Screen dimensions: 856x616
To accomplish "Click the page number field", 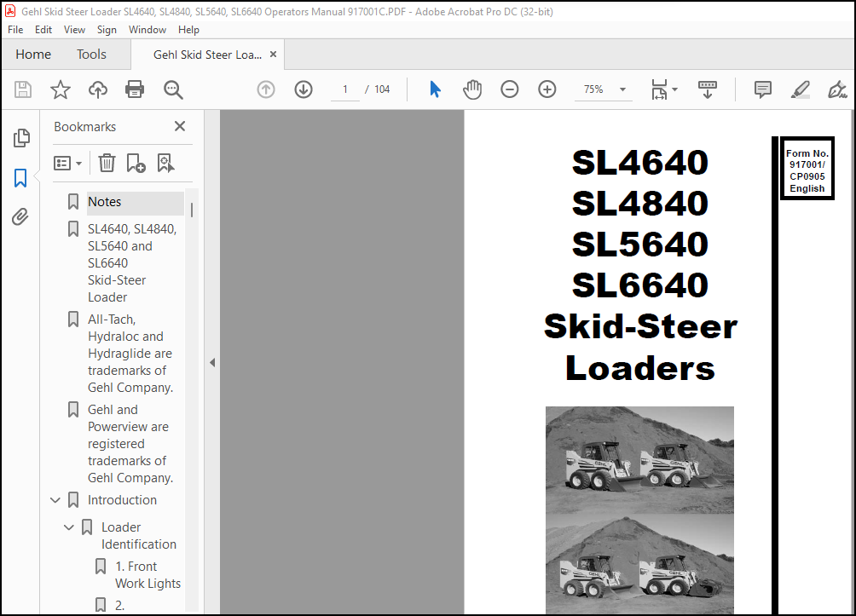I will pos(345,89).
